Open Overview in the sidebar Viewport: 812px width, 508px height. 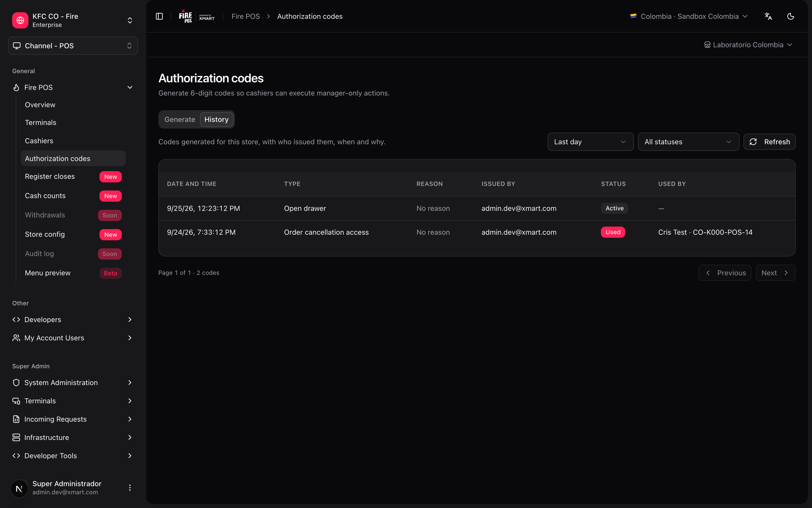click(73, 105)
